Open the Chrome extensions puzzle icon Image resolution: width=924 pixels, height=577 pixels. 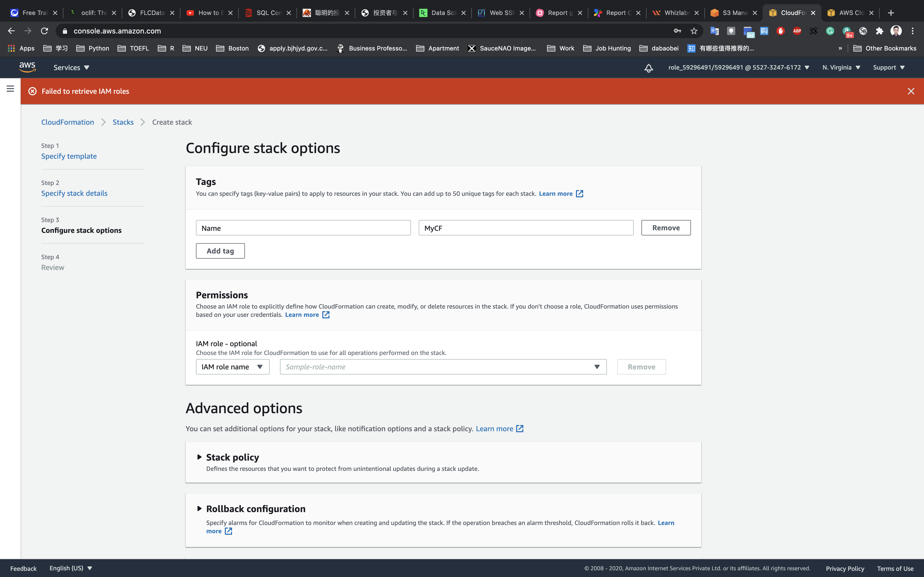(879, 31)
